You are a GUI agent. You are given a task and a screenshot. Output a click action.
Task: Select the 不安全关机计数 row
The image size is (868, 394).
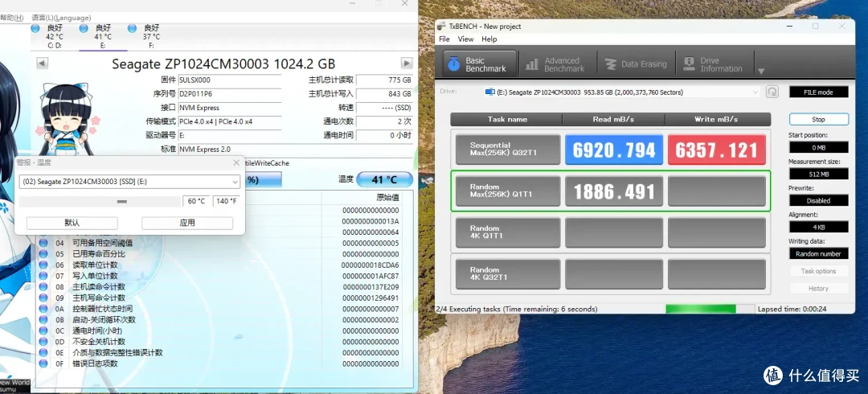point(219,342)
